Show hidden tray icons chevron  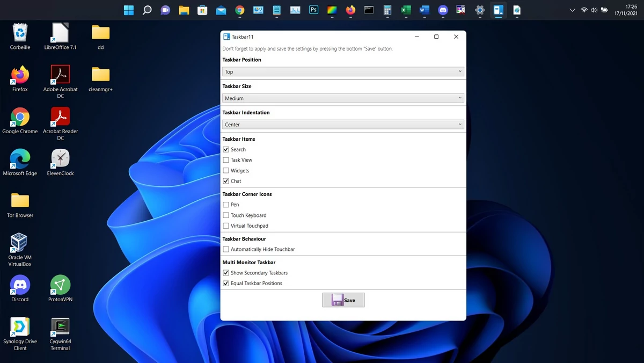click(x=572, y=10)
